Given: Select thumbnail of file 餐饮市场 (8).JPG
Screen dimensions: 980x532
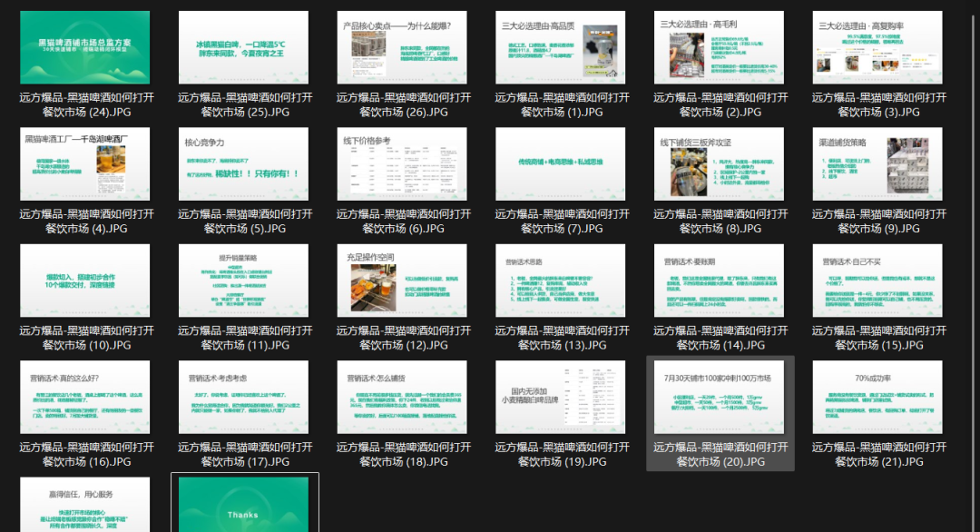Looking at the screenshot, I should pos(720,164).
